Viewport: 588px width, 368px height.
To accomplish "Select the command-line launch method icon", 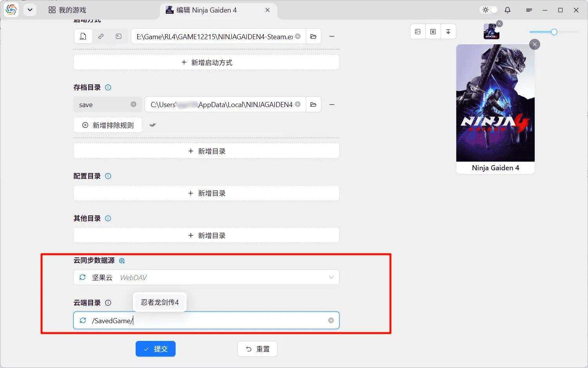I will coord(118,36).
